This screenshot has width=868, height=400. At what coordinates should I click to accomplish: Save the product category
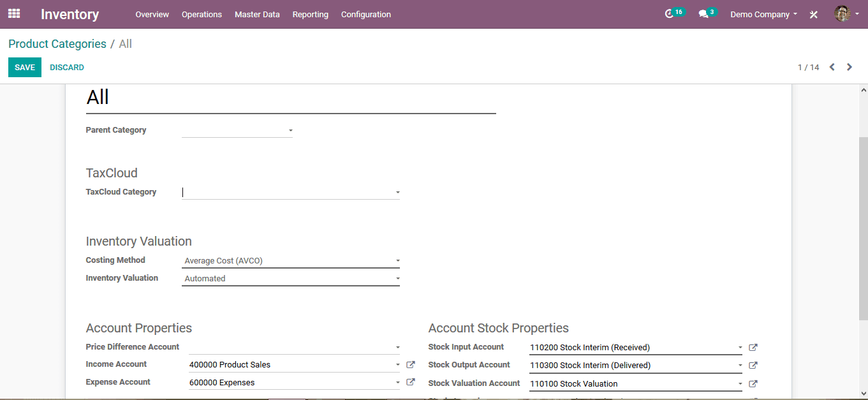coord(25,67)
